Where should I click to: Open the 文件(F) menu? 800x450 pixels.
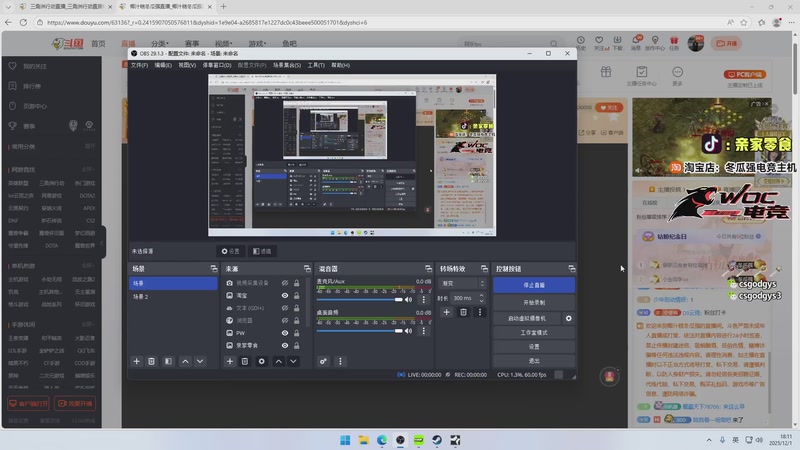(x=139, y=65)
